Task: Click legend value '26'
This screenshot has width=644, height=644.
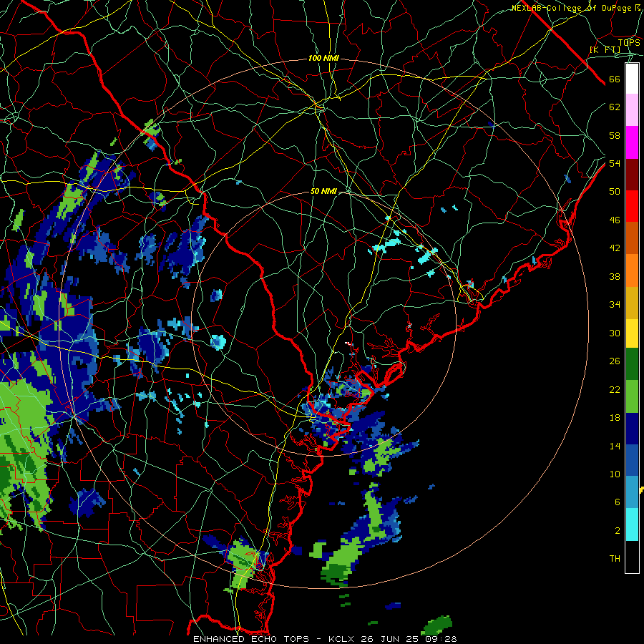Action: (615, 361)
